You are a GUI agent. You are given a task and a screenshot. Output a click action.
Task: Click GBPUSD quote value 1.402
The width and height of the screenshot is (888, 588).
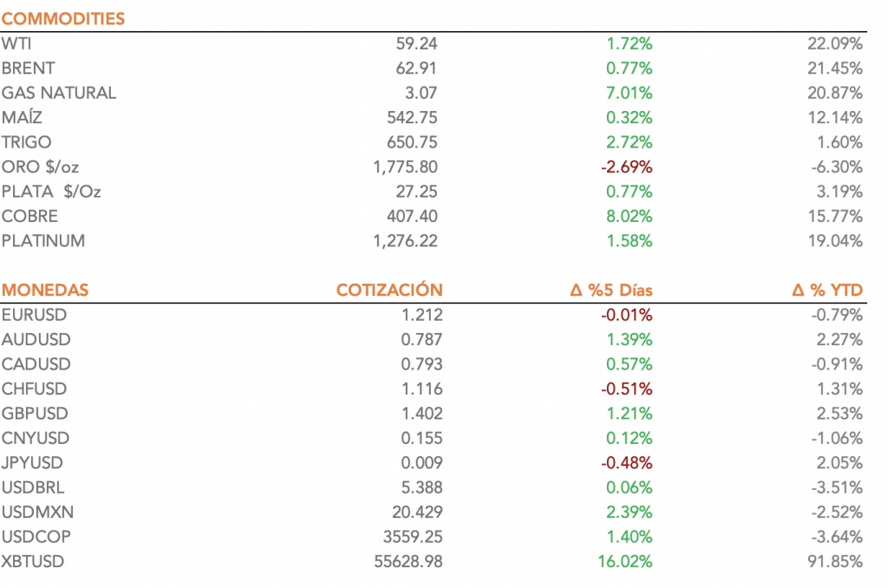coord(421,414)
